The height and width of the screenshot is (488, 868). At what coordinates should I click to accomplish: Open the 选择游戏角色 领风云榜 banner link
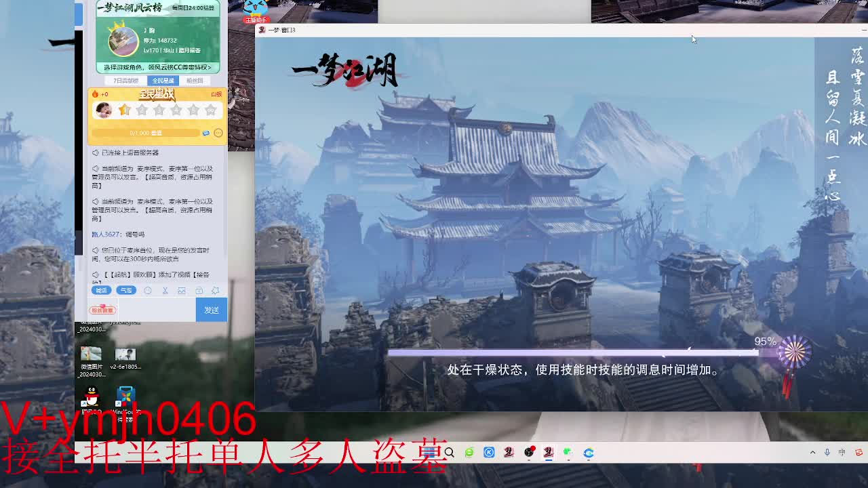[157, 67]
